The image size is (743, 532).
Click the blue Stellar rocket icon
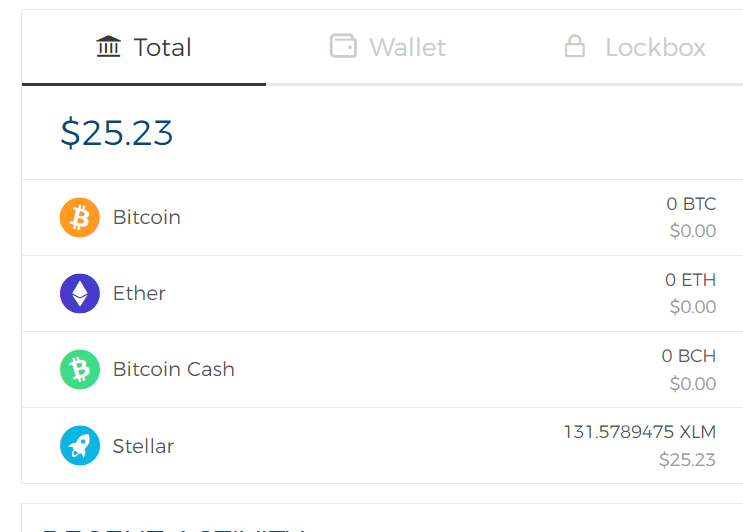[80, 446]
